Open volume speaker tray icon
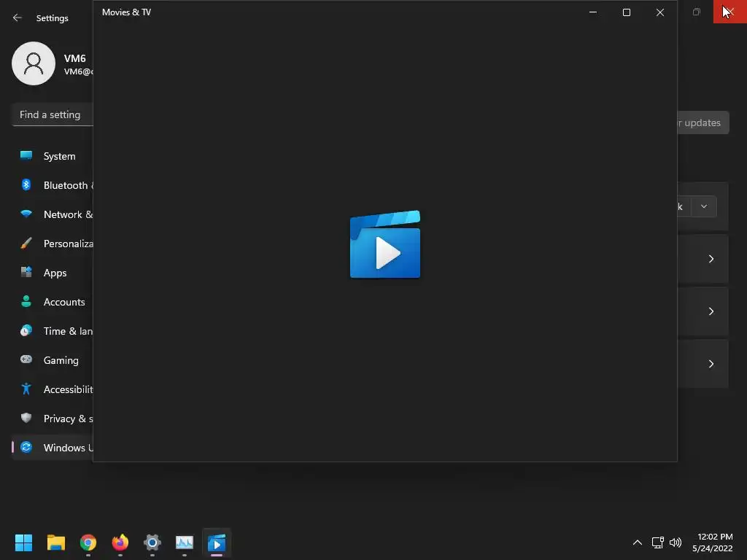This screenshot has height=560, width=747. click(x=676, y=542)
